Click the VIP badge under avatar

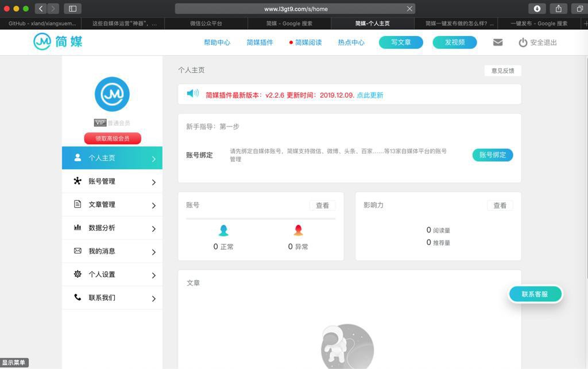click(100, 122)
